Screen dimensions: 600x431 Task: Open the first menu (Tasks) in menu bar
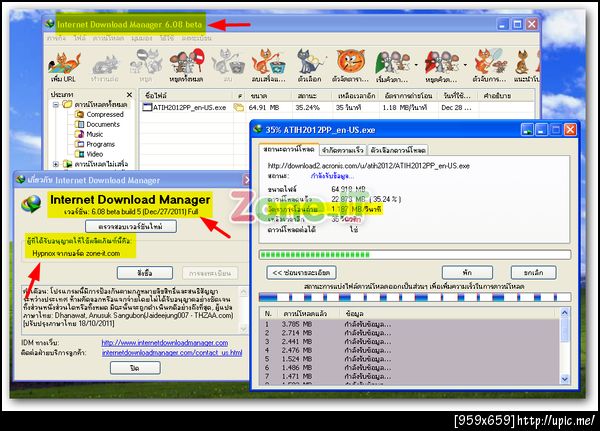point(57,38)
